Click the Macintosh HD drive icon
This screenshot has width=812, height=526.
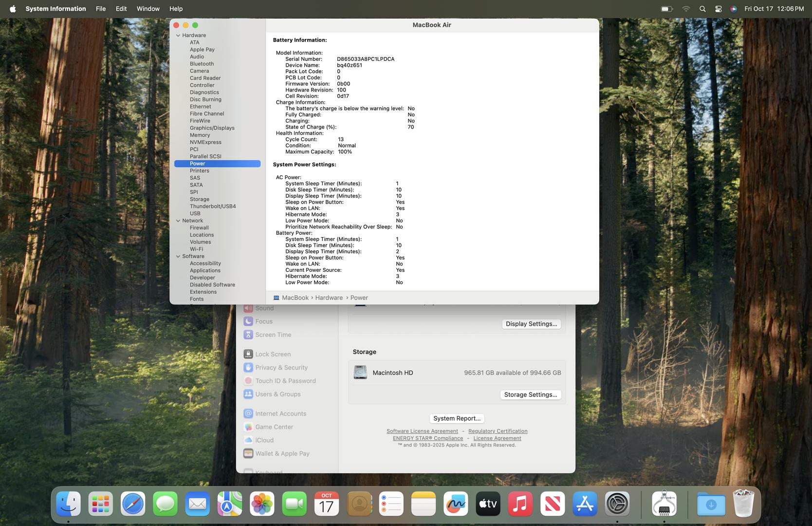coord(360,373)
